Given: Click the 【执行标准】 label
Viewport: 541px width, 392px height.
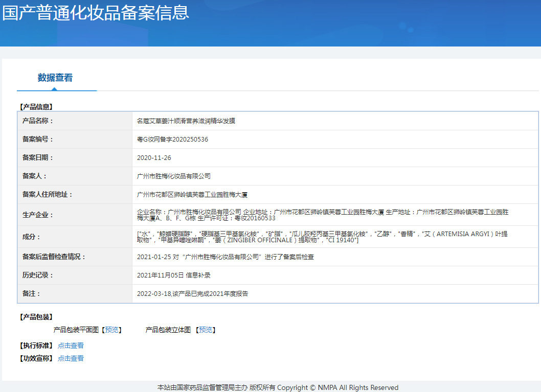Looking at the screenshot, I should point(36,345).
